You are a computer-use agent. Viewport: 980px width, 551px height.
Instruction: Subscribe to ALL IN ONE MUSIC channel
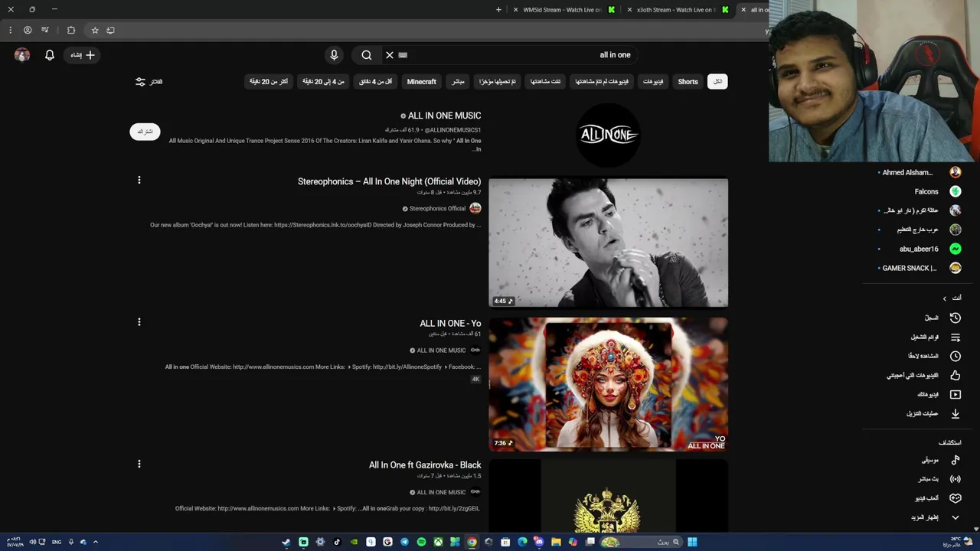click(145, 132)
